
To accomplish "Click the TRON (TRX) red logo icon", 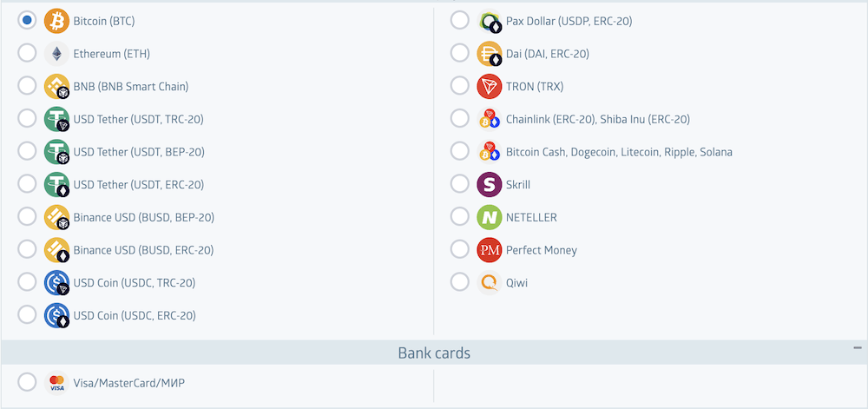I will (x=490, y=87).
